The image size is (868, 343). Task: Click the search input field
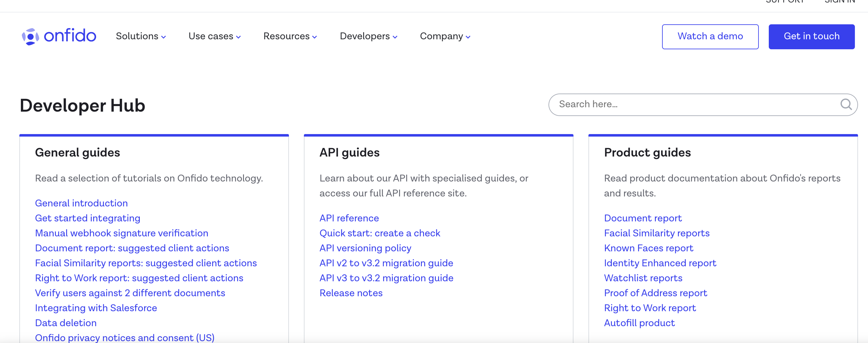(703, 104)
